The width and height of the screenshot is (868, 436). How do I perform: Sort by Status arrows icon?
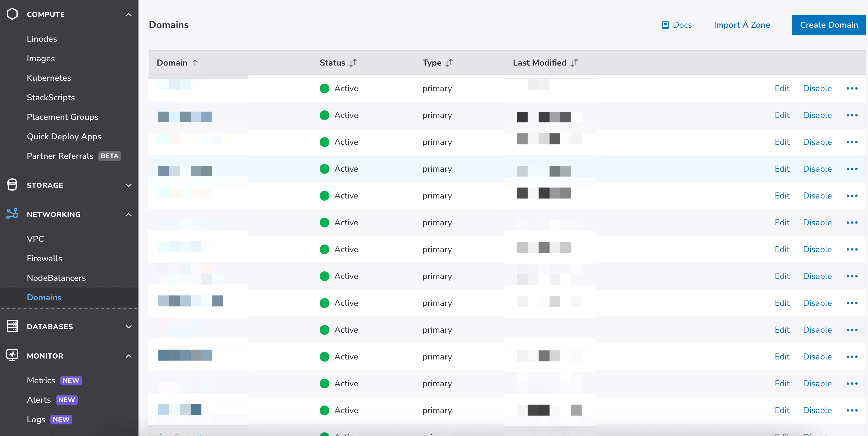(353, 63)
